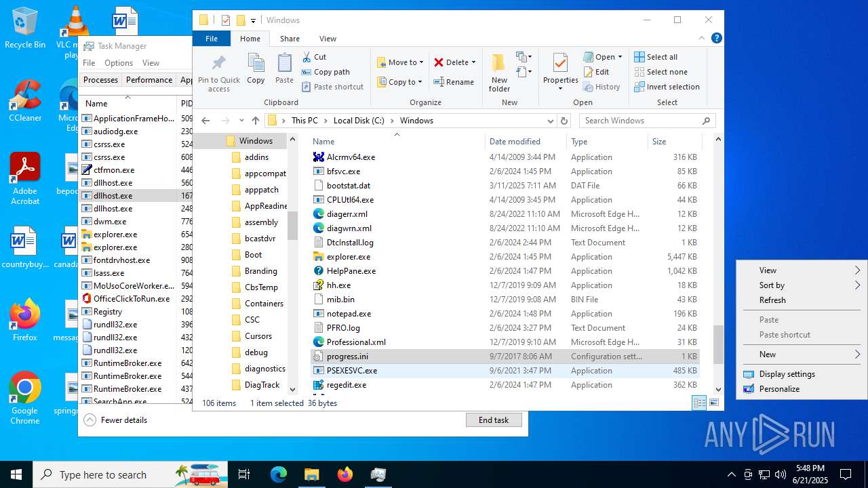Click Select none in the ribbon
The width and height of the screenshot is (868, 488).
(x=660, y=72)
